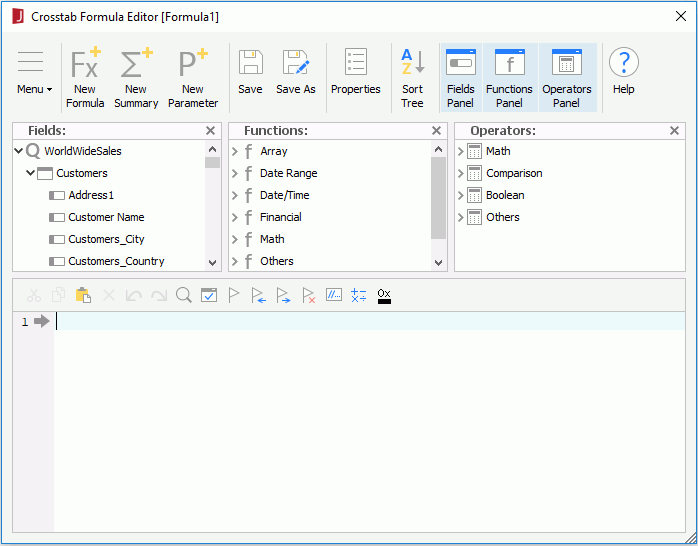Click Functions list scroll down arrow
Image resolution: width=698 pixels, height=546 pixels.
(x=438, y=263)
